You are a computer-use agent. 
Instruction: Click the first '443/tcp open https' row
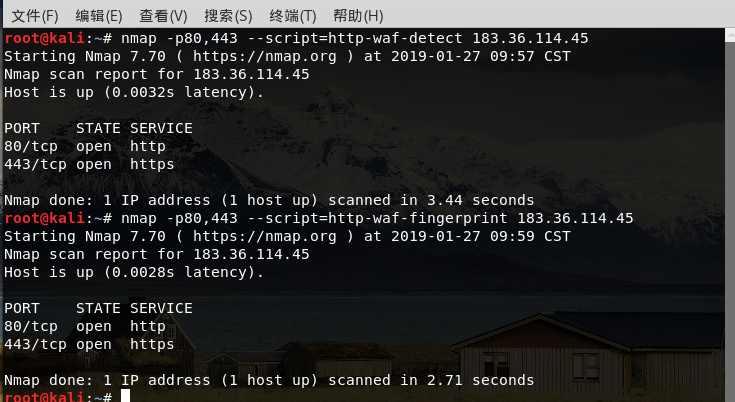point(89,164)
